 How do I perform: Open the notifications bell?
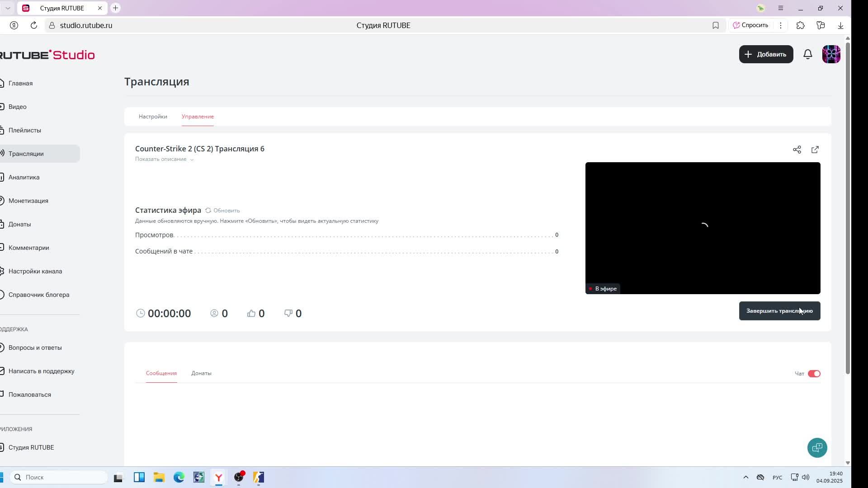(808, 54)
